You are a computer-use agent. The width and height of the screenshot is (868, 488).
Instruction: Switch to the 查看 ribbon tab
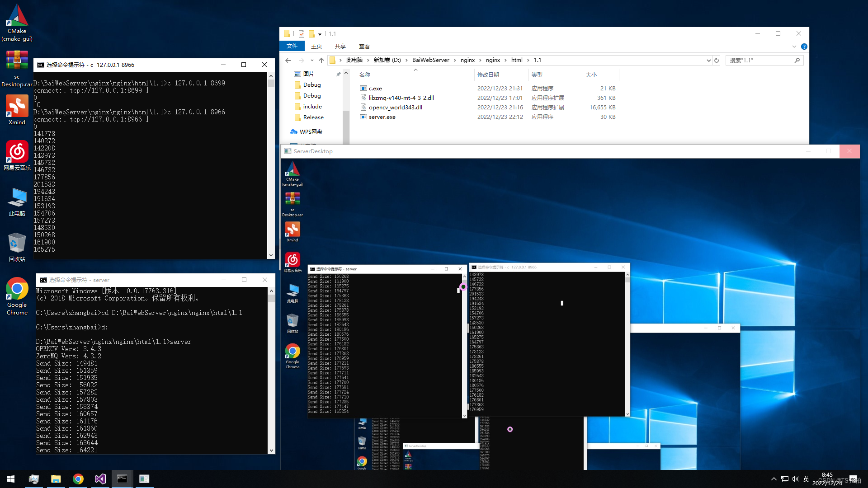pyautogui.click(x=364, y=46)
